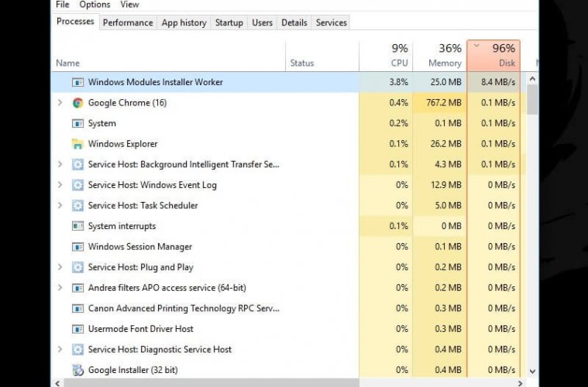Viewport: 588px width, 387px height.
Task: Click the 12.9 MB memory value
Action: coord(446,185)
